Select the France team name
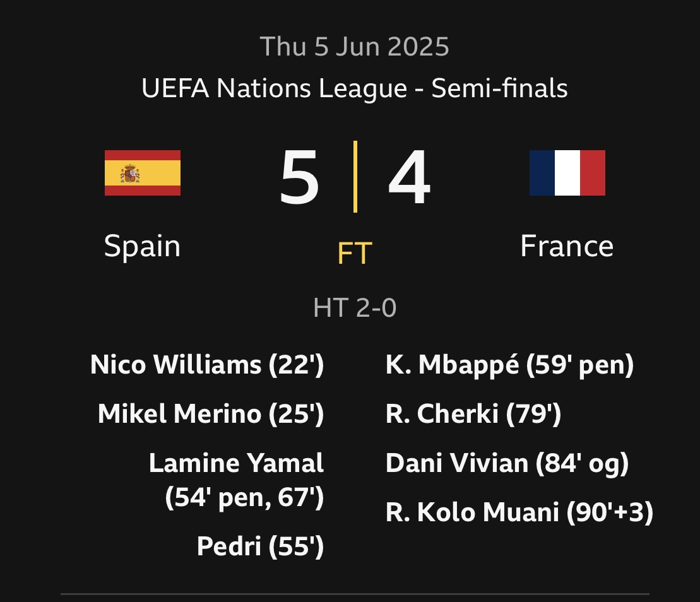 (x=567, y=246)
